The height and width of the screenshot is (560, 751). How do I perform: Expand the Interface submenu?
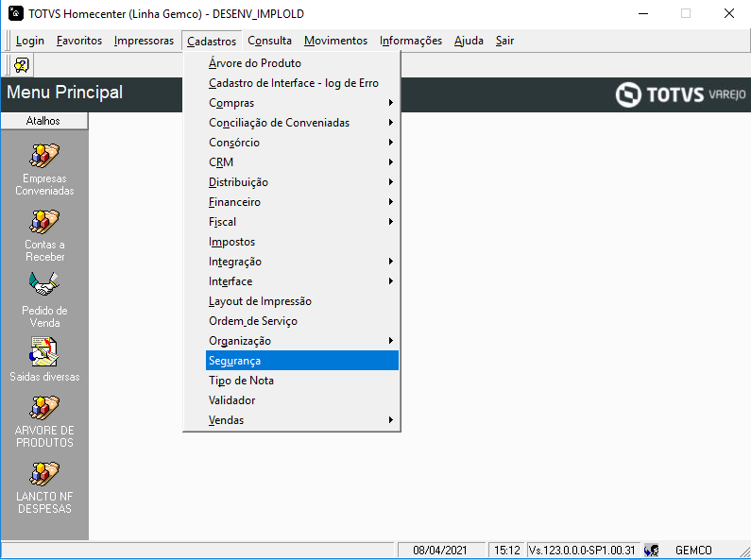(302, 281)
